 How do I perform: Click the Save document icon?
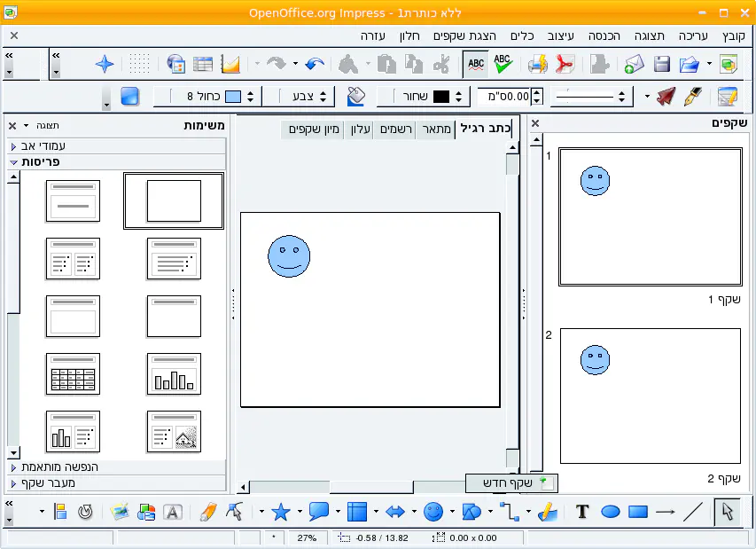(x=661, y=64)
